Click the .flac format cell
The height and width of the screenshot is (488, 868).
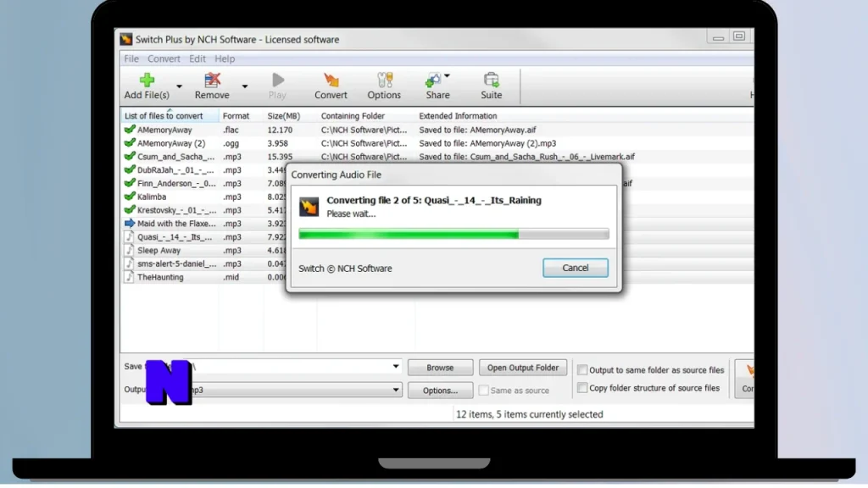pos(231,130)
